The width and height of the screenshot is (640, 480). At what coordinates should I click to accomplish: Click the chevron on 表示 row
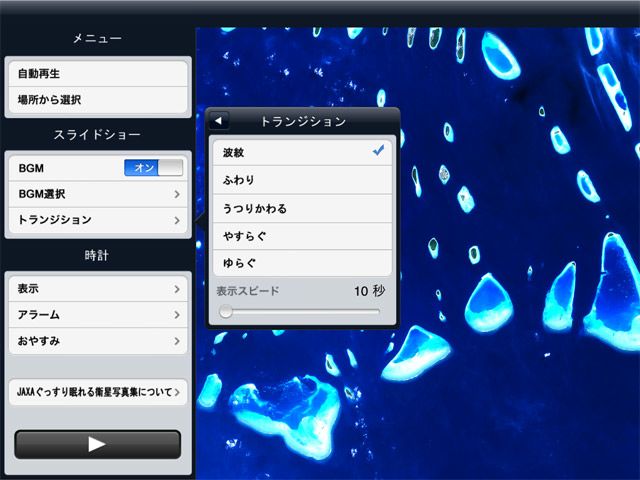point(177,289)
